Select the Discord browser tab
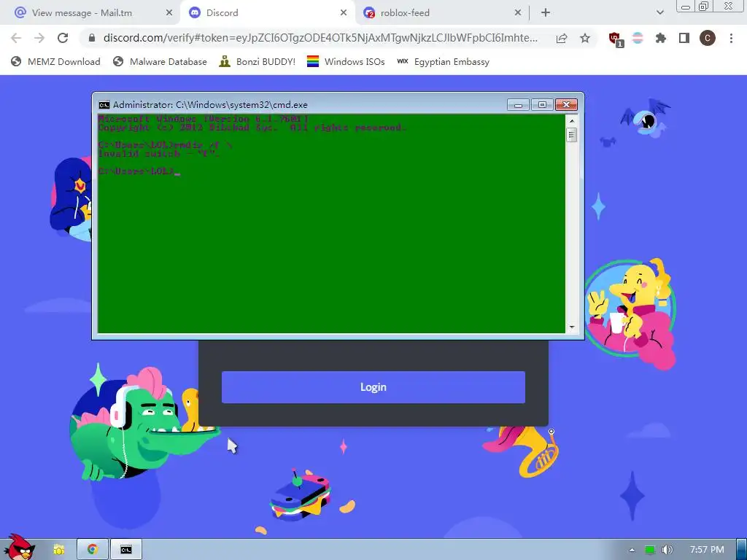The width and height of the screenshot is (747, 560). tap(267, 13)
